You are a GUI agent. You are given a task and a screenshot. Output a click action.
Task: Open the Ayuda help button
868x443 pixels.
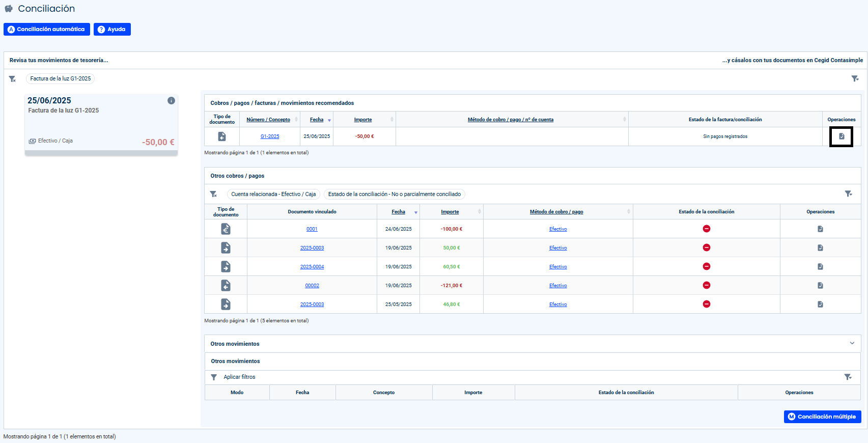tap(112, 30)
